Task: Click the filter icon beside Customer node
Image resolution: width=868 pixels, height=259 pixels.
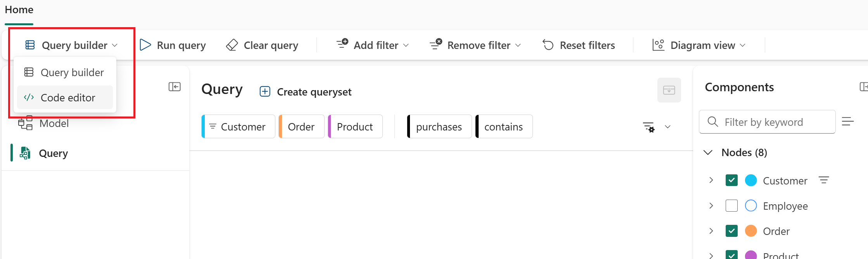Action: pos(824,180)
